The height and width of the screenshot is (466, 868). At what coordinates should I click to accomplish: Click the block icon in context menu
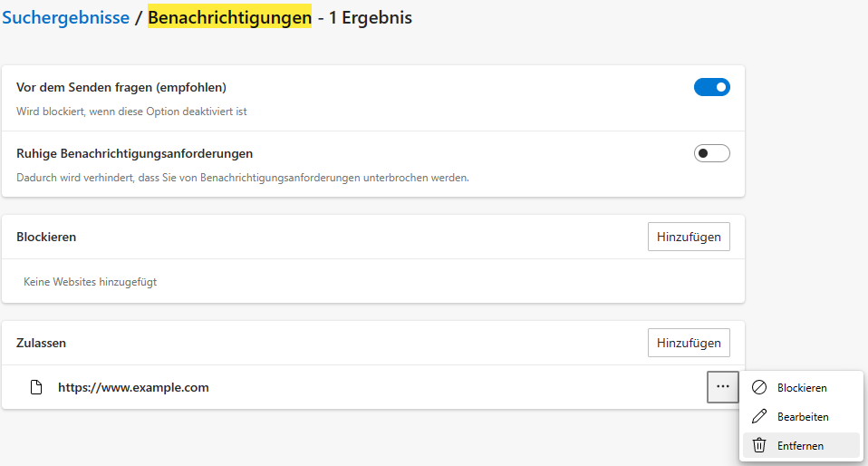click(x=759, y=387)
